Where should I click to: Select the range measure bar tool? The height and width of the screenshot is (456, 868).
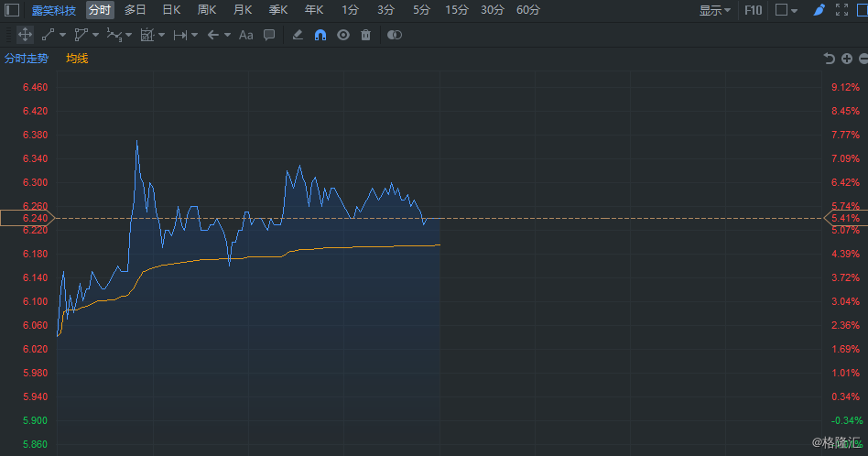(x=179, y=35)
